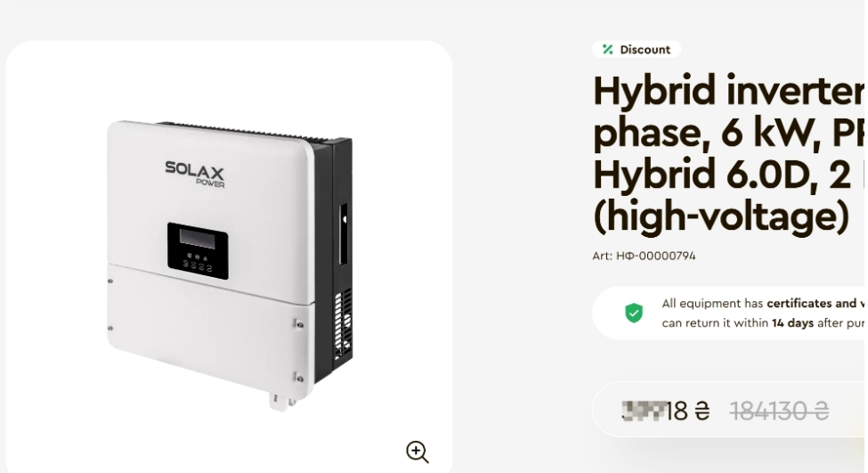Click the hryvnia symbol beside the current price

click(702, 412)
